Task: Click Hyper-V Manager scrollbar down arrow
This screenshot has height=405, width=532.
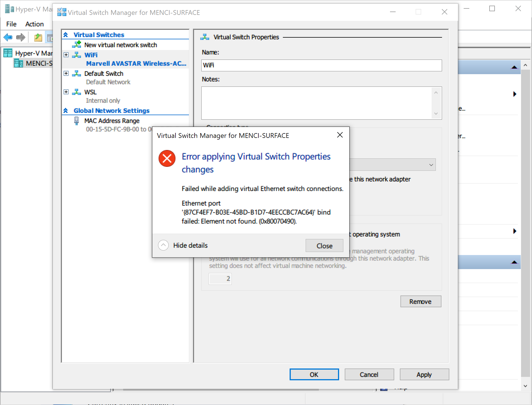Action: coord(525,386)
